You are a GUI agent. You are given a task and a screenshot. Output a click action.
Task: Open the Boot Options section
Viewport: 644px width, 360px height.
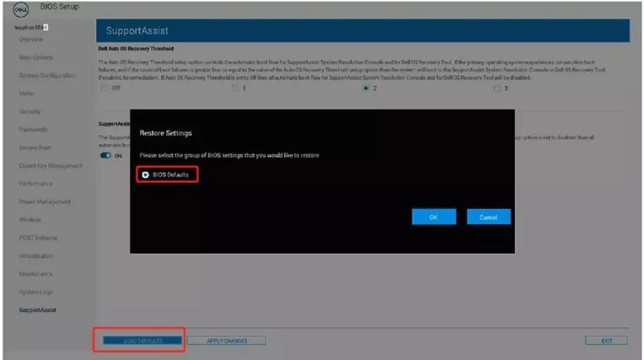[36, 57]
